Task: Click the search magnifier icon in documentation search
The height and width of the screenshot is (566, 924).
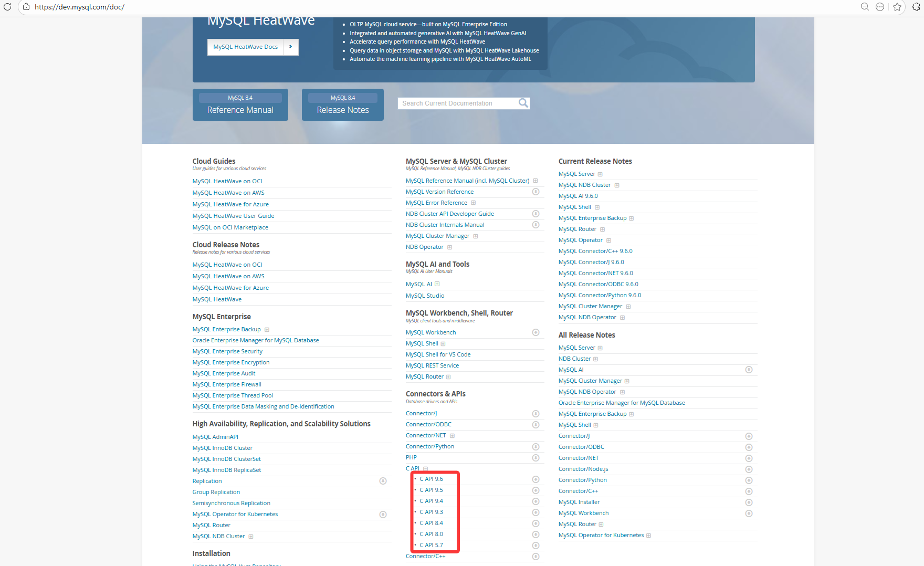Action: click(523, 103)
